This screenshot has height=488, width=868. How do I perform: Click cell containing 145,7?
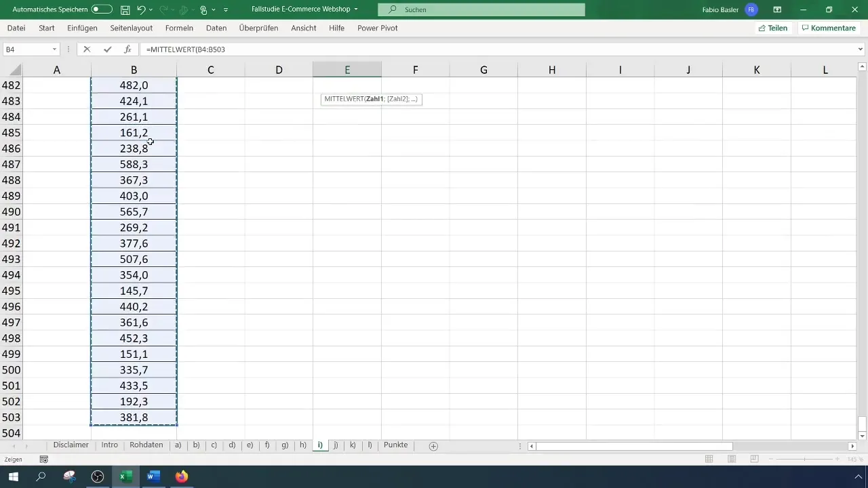coord(134,291)
